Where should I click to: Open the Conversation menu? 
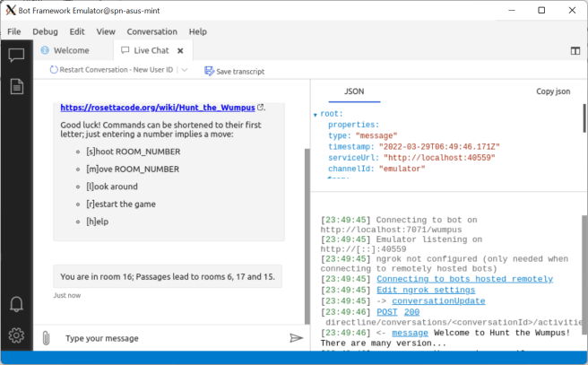pyautogui.click(x=151, y=31)
